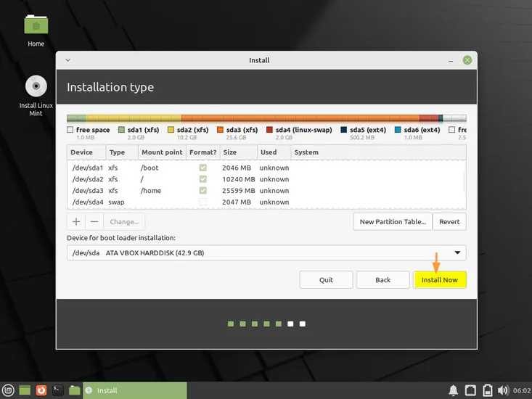Viewport: 532px width, 399px height.
Task: Click New Partition Table button
Action: coord(393,222)
